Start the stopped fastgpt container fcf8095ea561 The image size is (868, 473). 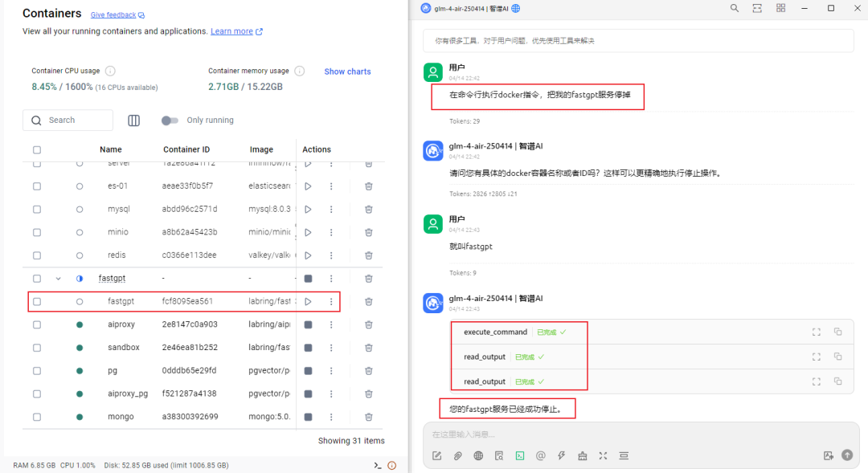[x=308, y=301]
